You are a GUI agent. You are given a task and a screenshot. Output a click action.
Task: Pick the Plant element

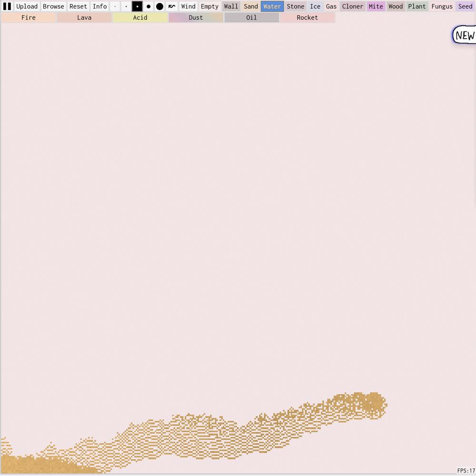[x=417, y=6]
